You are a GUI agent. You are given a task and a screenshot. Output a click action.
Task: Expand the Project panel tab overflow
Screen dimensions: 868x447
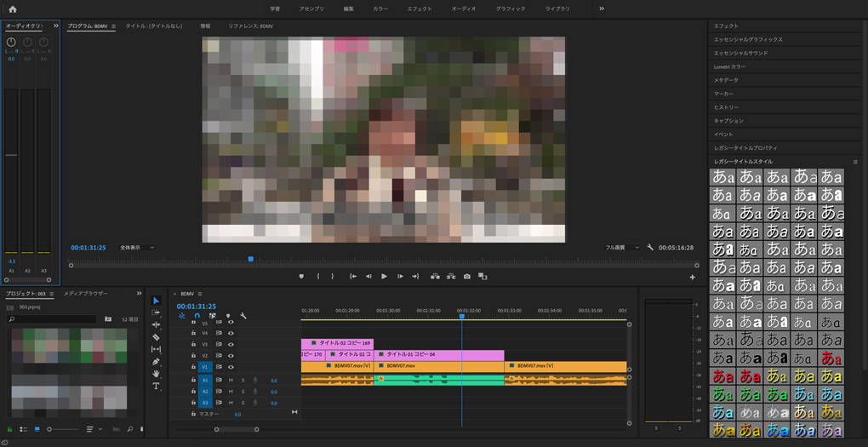(x=140, y=294)
